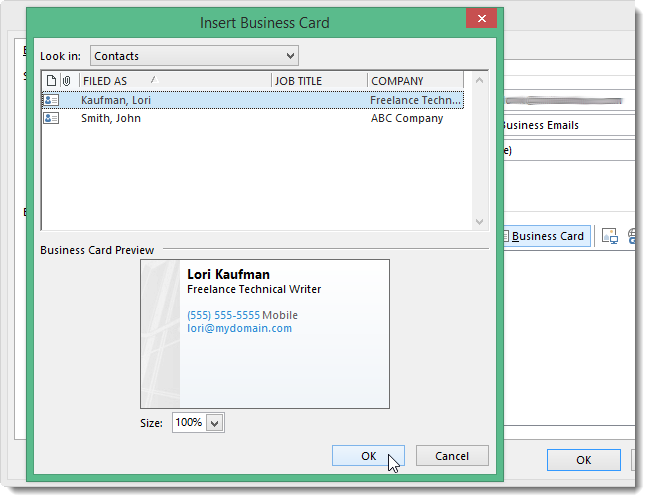
Task: Click the Business Card button in background window
Action: tap(547, 236)
